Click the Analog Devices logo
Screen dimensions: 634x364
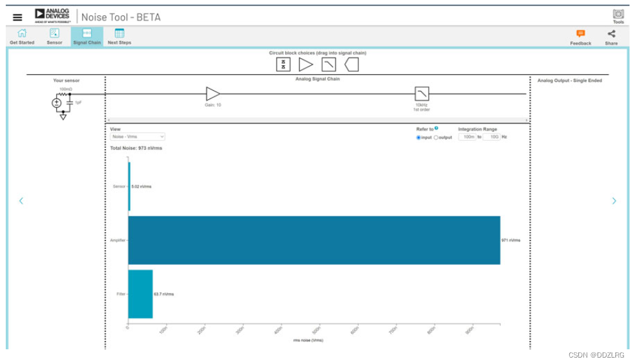[x=52, y=16]
